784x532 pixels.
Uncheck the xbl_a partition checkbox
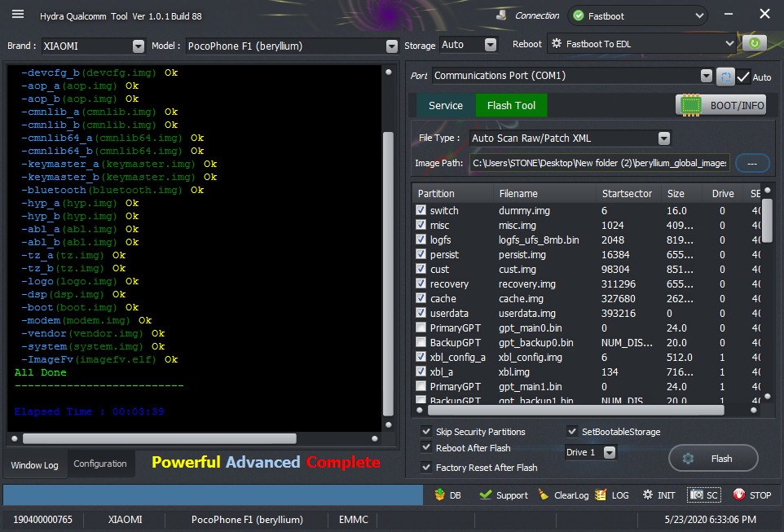click(x=421, y=372)
